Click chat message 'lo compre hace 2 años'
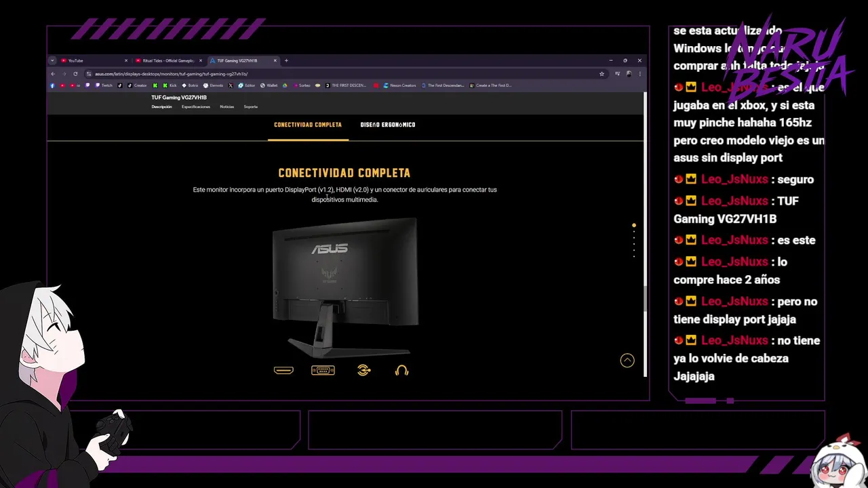Image resolution: width=868 pixels, height=488 pixels. 730,270
